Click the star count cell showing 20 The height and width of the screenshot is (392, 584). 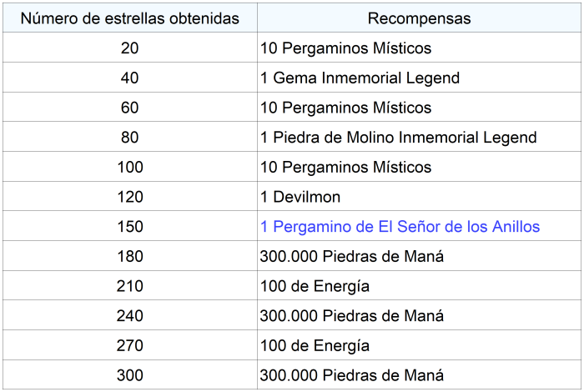coord(129,48)
